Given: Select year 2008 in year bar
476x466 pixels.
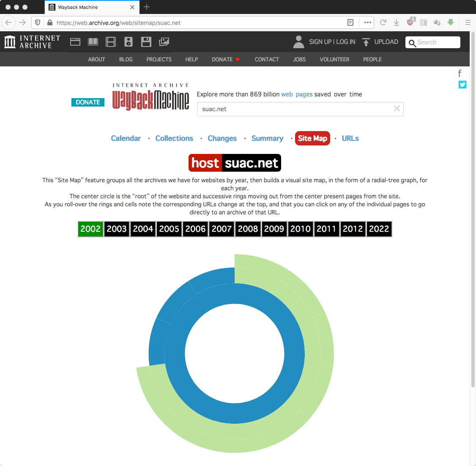Looking at the screenshot, I should (x=248, y=229).
